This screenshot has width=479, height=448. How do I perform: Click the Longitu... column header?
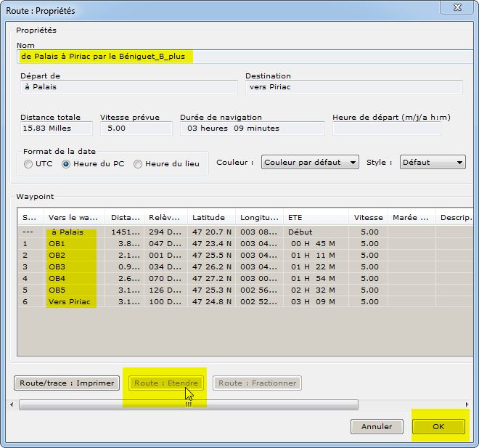[x=259, y=218]
